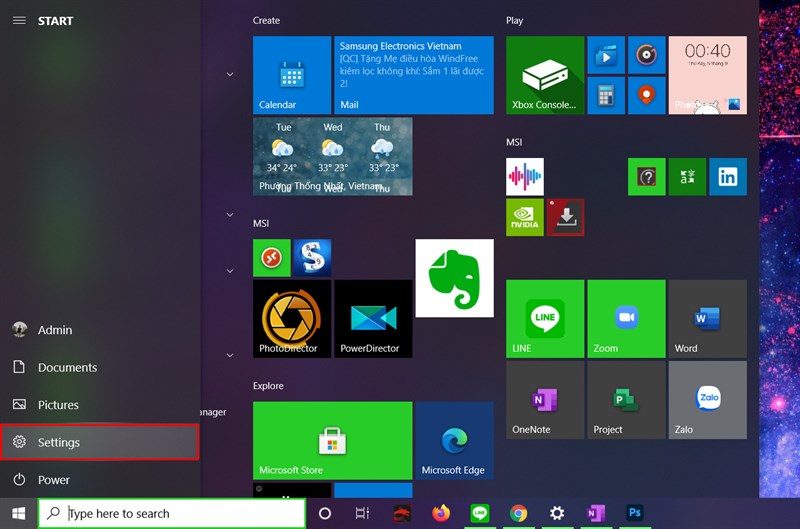Viewport: 800px width, 529px height.
Task: Open Cortana circle on taskbar
Action: pos(325,514)
